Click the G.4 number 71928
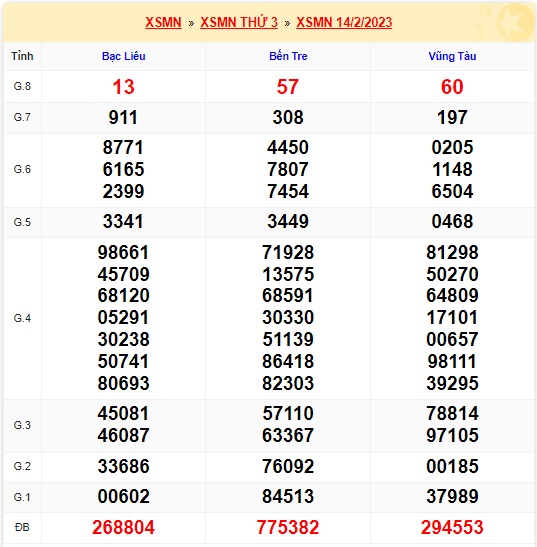Viewport: 537px width, 547px height. point(288,252)
